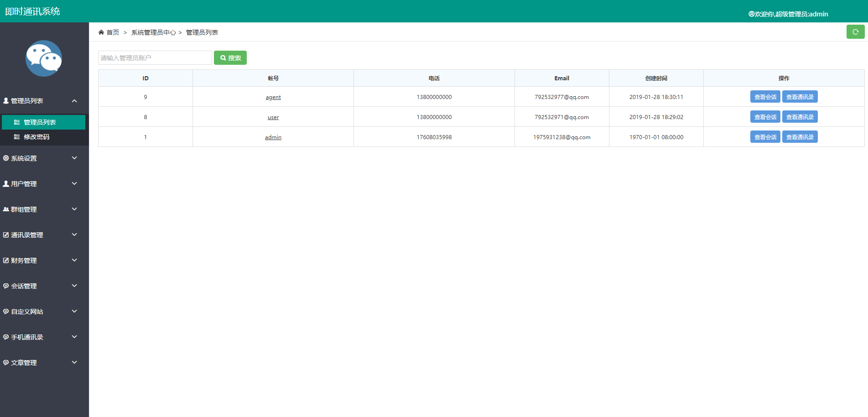The image size is (868, 417).
Task: Click the chat icon beside 手机通讯录
Action: [6, 337]
